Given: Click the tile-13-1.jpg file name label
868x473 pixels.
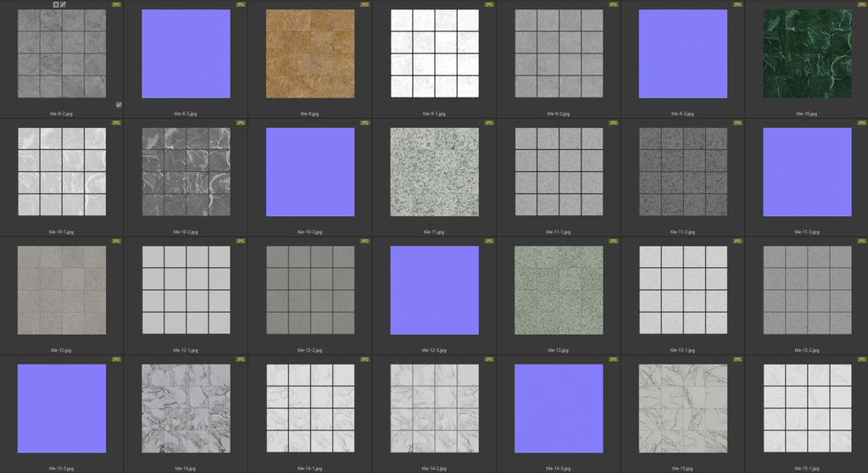Looking at the screenshot, I should pos(682,349).
